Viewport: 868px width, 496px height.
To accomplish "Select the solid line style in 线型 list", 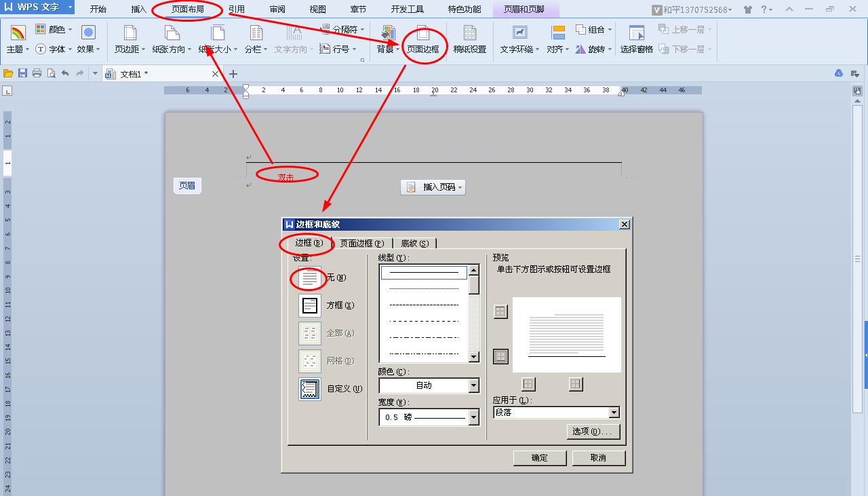I will [424, 273].
